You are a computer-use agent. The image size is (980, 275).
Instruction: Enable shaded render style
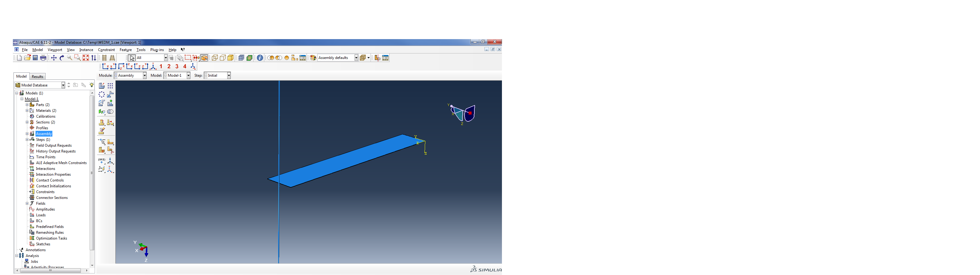coord(231,58)
